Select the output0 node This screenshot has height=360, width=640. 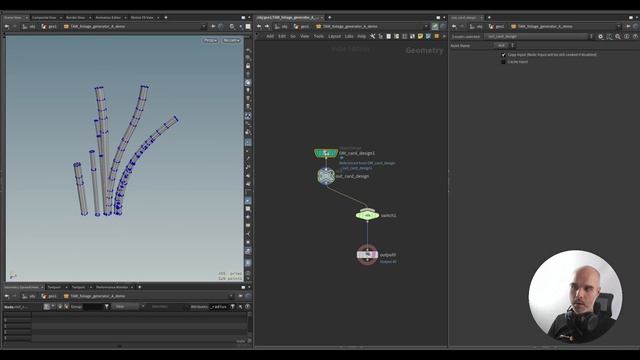[x=367, y=254]
